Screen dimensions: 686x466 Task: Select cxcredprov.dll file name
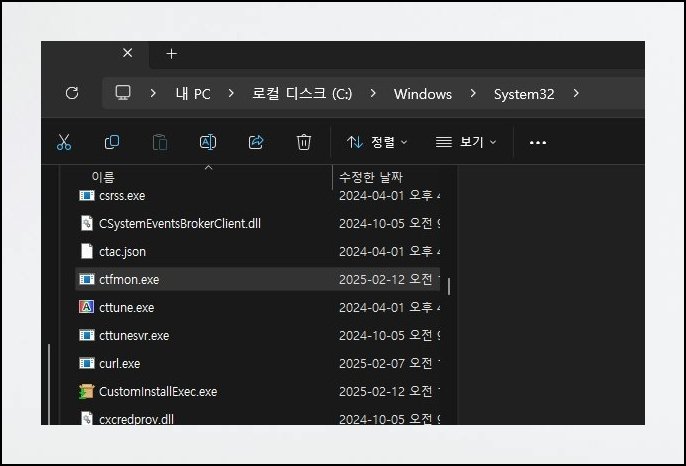click(136, 419)
